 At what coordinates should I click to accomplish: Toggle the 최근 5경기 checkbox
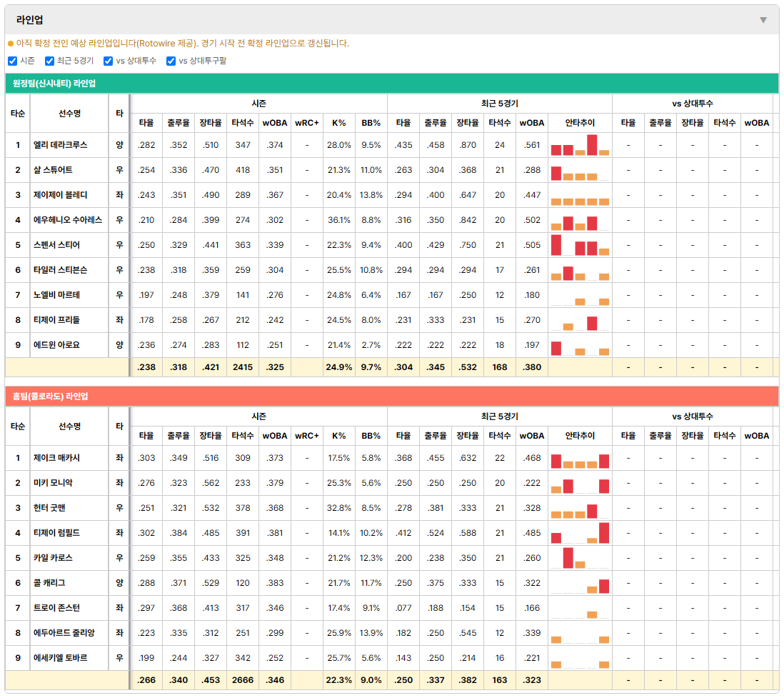pyautogui.click(x=49, y=61)
